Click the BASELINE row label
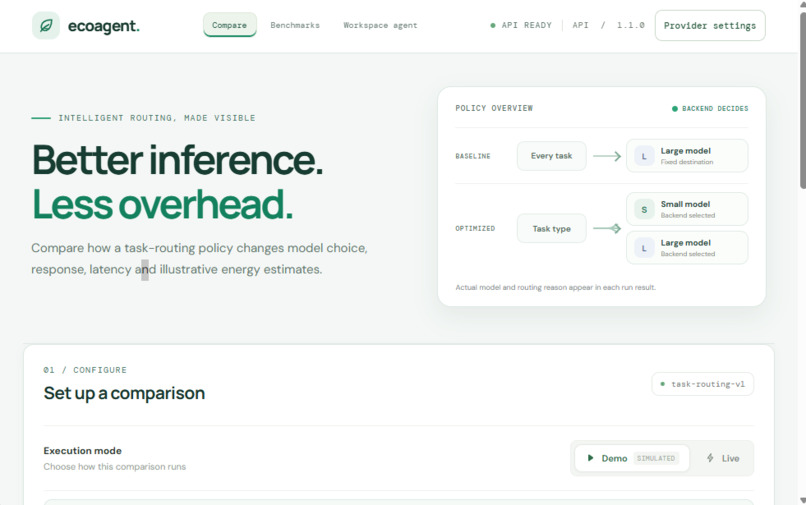 473,156
